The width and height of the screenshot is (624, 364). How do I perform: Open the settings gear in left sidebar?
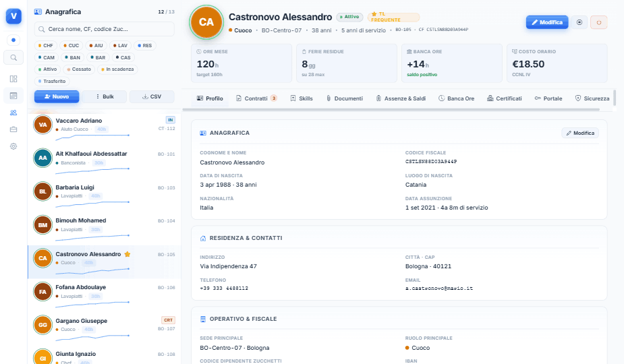tap(13, 146)
